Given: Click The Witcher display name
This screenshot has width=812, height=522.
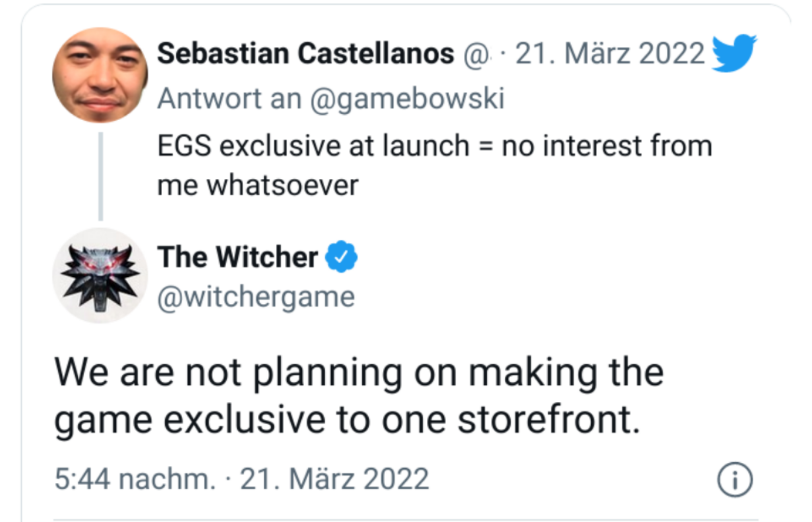Looking at the screenshot, I should [x=238, y=257].
